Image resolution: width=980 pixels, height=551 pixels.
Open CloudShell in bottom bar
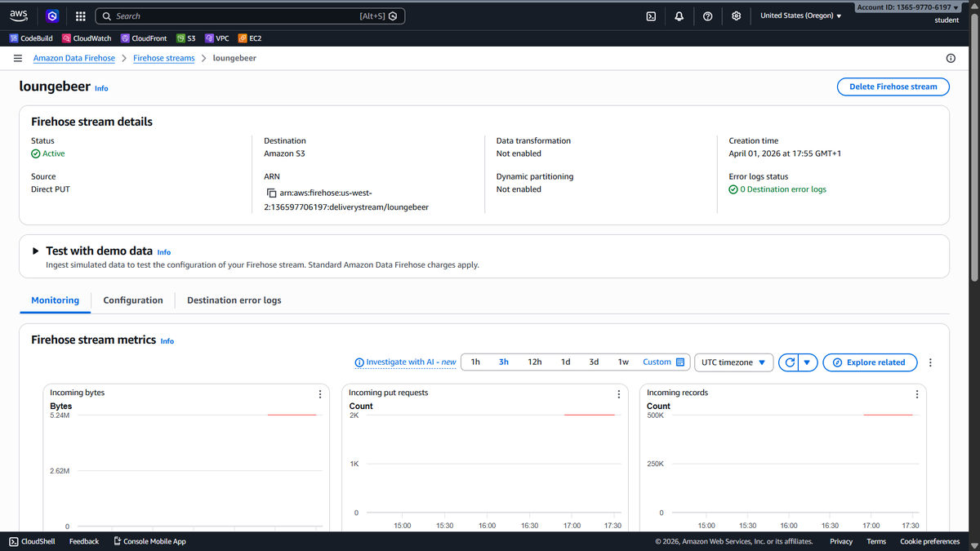pos(32,541)
